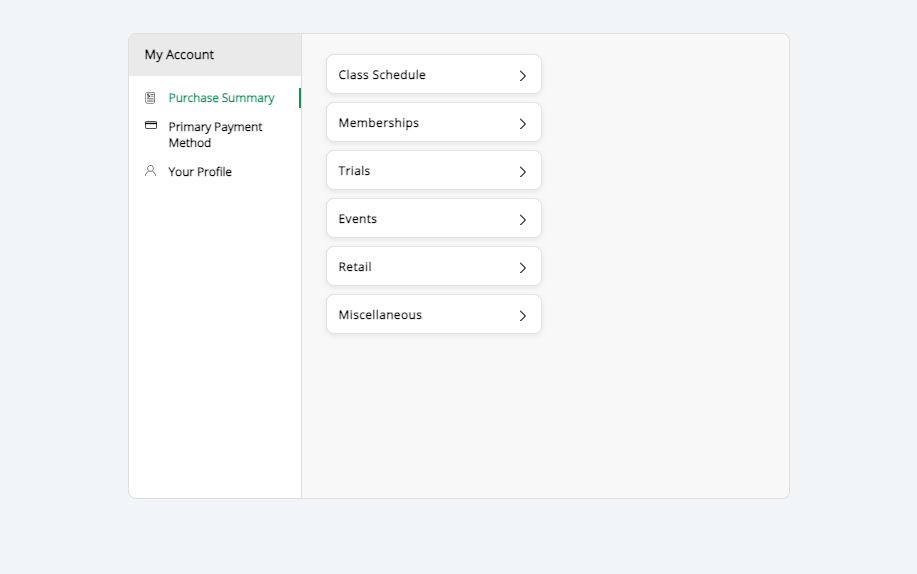The image size is (917, 574).
Task: Click the Purchase Summary receipt icon
Action: (x=150, y=98)
